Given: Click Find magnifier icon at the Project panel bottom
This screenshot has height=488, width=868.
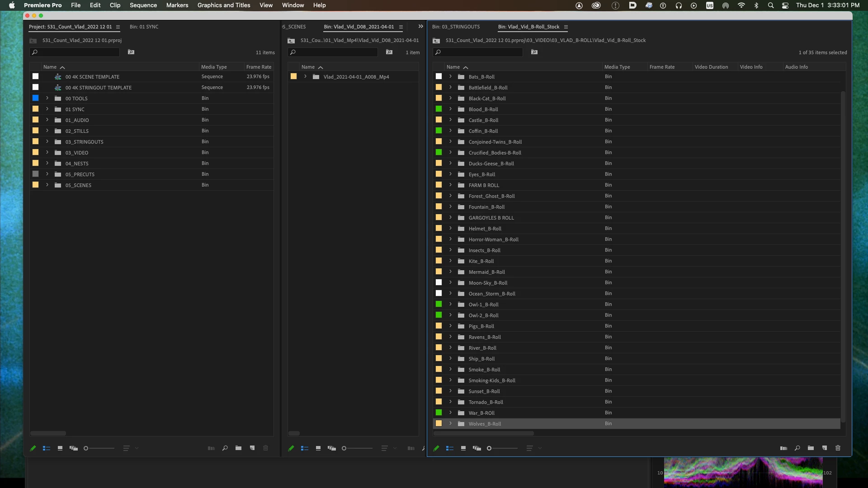Looking at the screenshot, I should coord(225,448).
